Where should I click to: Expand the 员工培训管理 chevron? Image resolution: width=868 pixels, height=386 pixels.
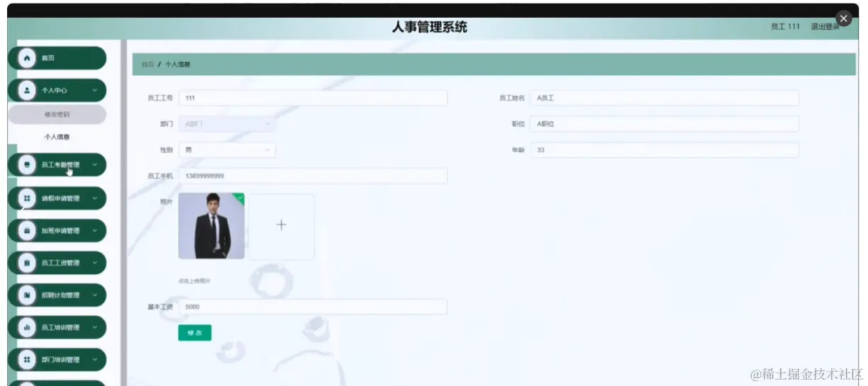(95, 328)
